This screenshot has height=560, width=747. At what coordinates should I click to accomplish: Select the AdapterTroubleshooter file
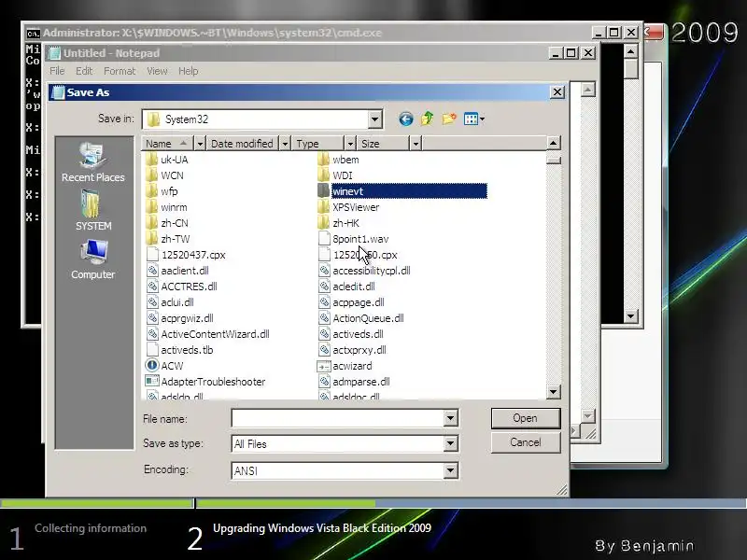[205, 382]
